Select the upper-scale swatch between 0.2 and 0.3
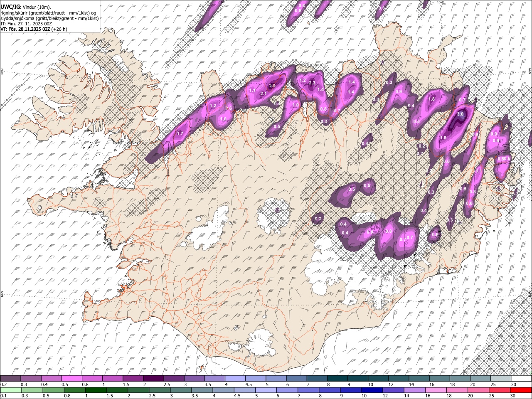Viewport: 532px width, 399px height. pos(10,379)
